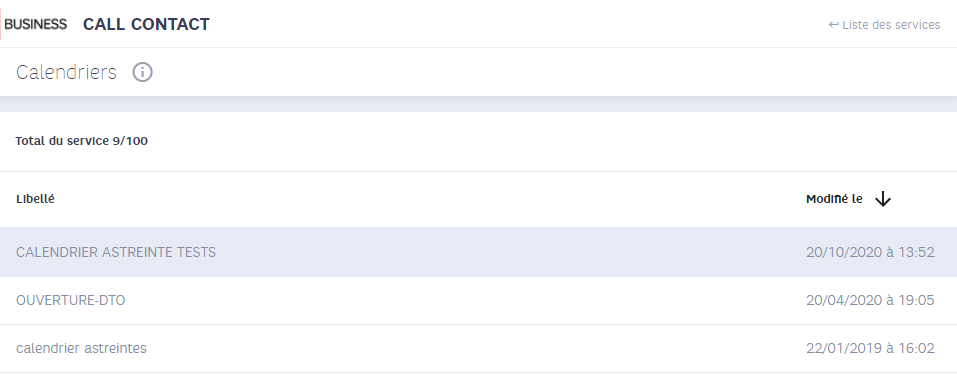Click the Calendriers page heading
The width and height of the screenshot is (957, 375).
pyautogui.click(x=66, y=72)
